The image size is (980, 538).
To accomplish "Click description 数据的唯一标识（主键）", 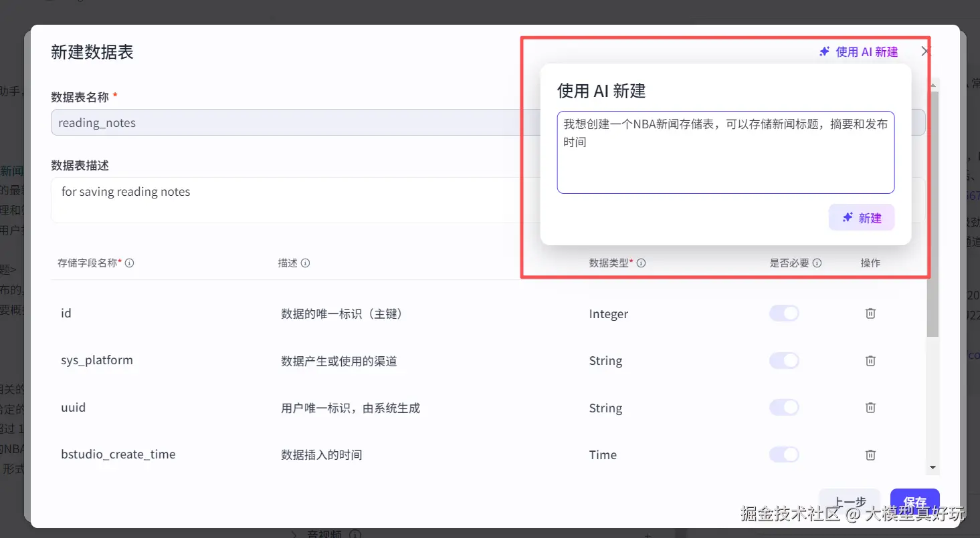I will 342,314.
